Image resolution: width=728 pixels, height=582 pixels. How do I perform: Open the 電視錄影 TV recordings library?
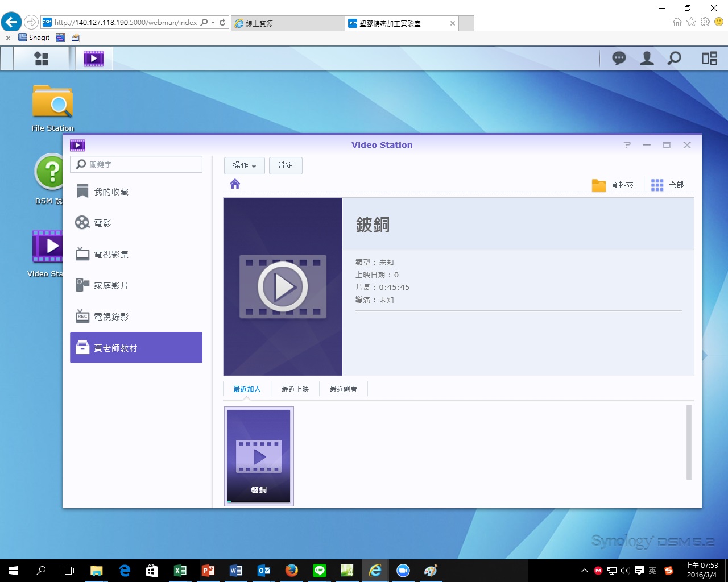pyautogui.click(x=136, y=317)
